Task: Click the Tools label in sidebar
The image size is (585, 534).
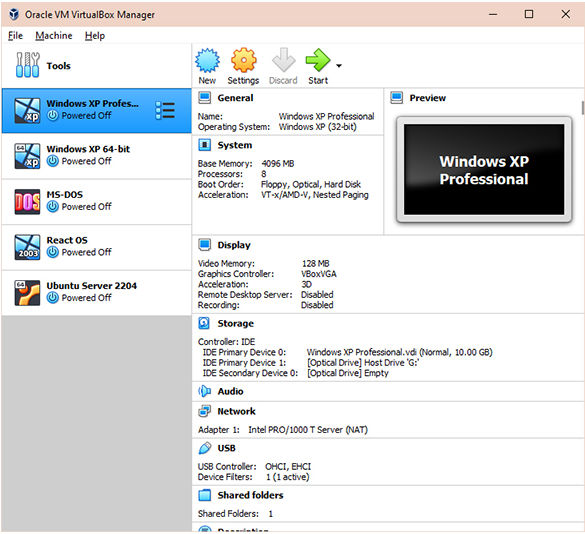Action: [58, 66]
